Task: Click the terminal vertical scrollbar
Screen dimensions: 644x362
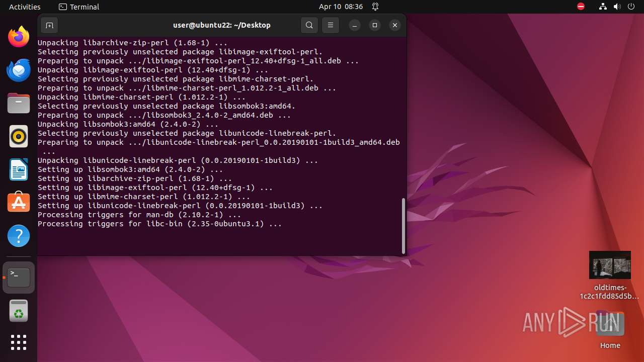Action: tap(403, 226)
